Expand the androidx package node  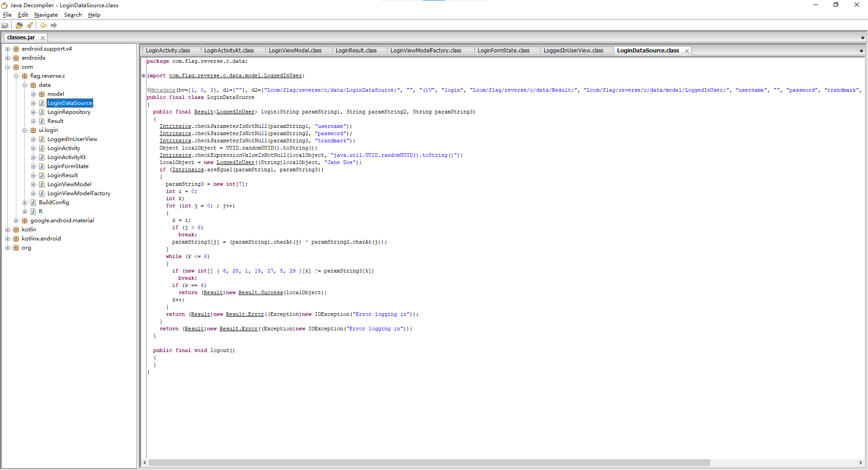(x=7, y=58)
